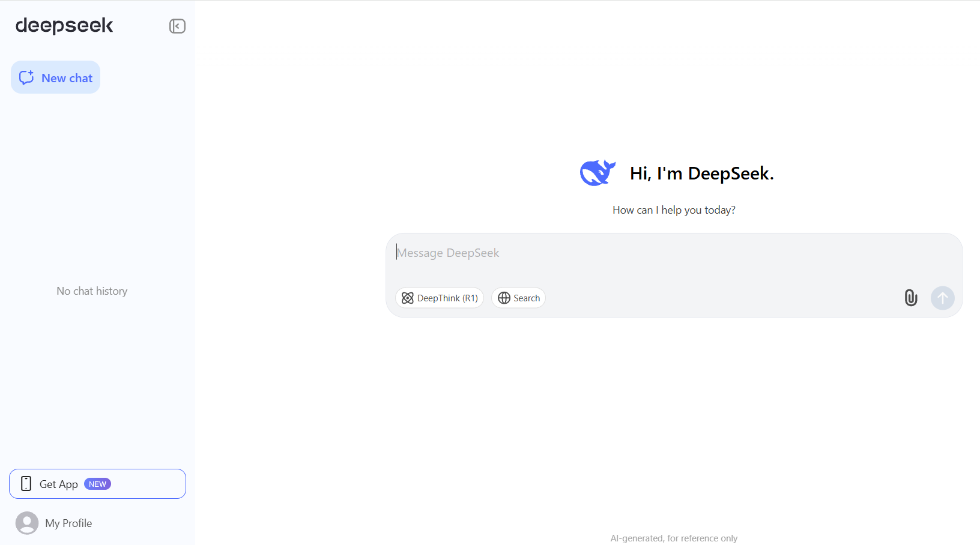The height and width of the screenshot is (545, 980).
Task: Open the Get App option
Action: [97, 484]
